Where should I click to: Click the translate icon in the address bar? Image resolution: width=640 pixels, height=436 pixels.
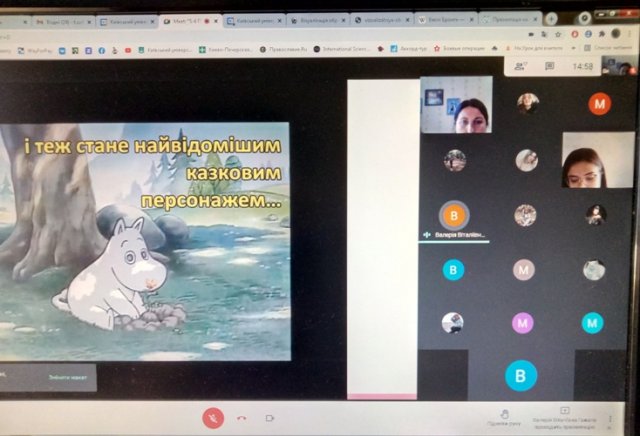pos(544,35)
